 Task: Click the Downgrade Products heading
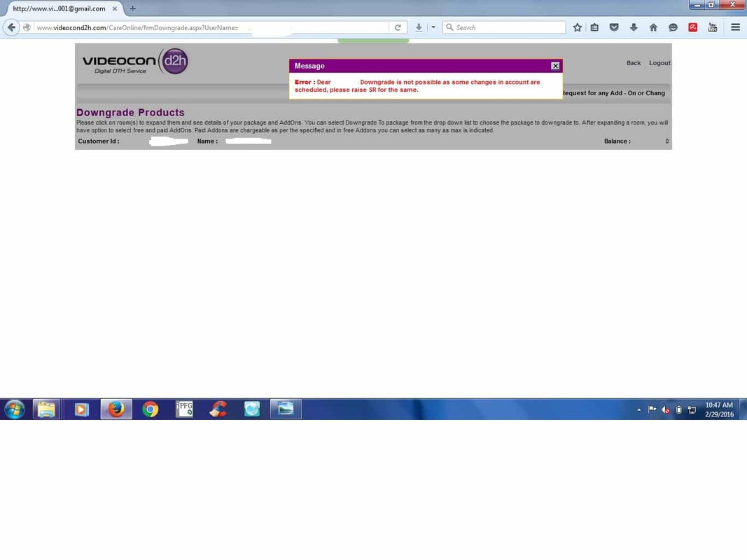coord(130,113)
